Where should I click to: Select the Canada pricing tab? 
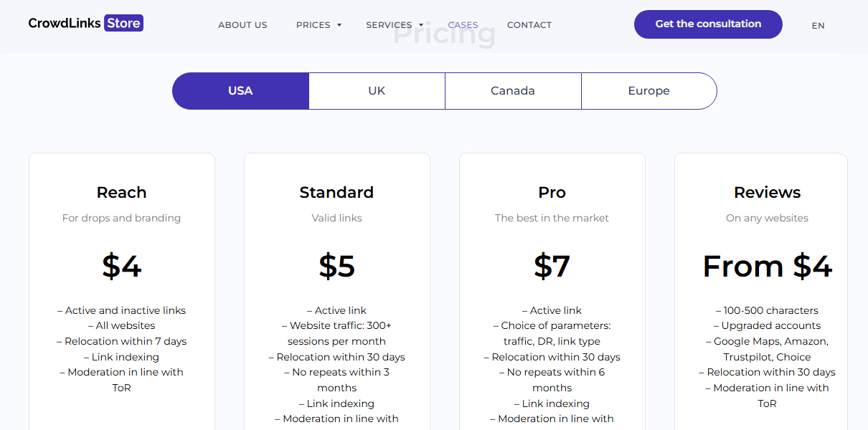tap(513, 90)
